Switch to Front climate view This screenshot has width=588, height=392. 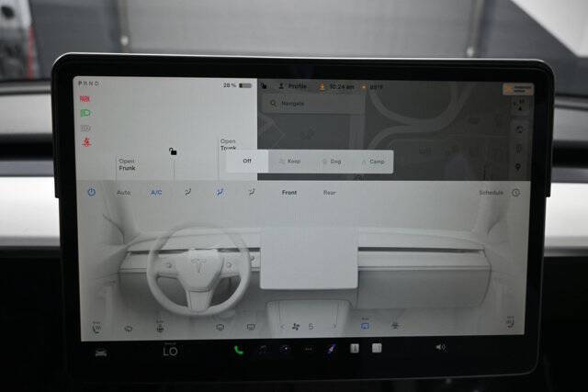click(x=289, y=193)
